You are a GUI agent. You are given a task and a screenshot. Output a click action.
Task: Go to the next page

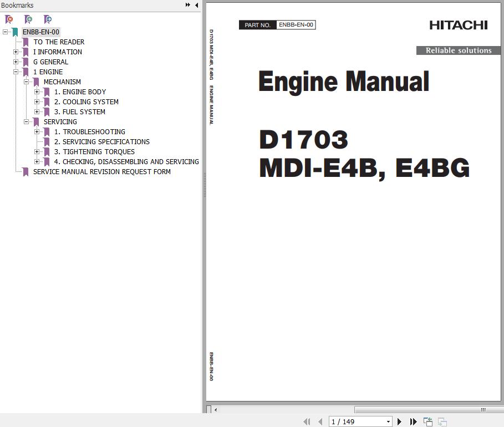coord(399,422)
